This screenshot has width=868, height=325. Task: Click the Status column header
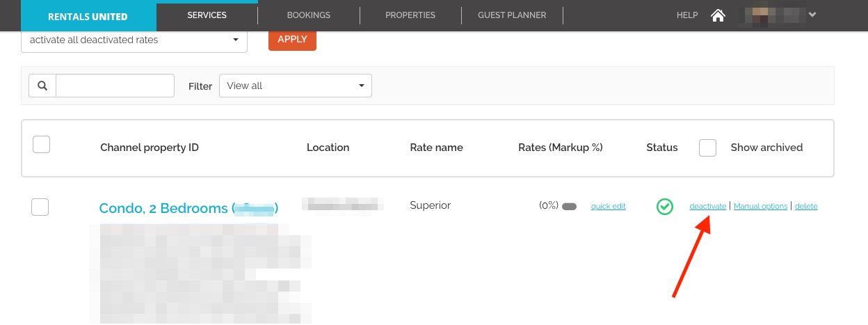(x=662, y=148)
